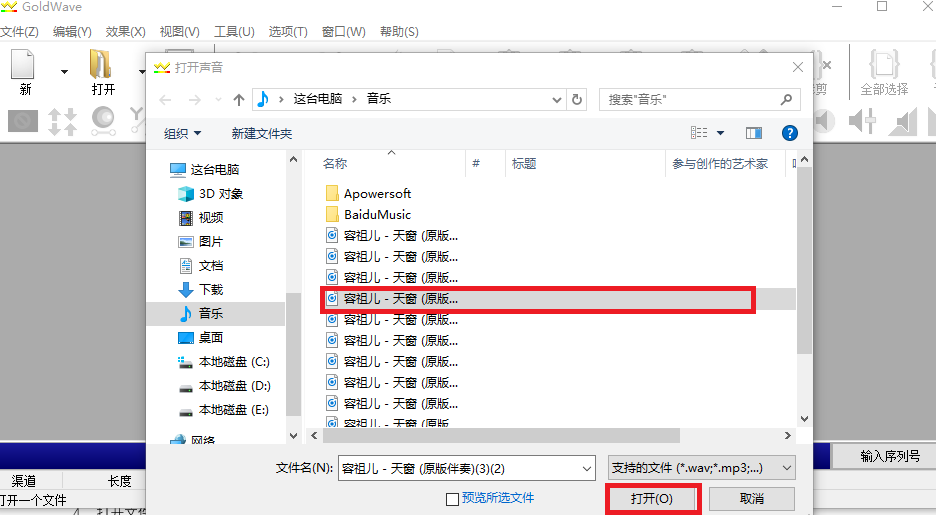Open the 支持的文件 file type dropdown
Screen dimensions: 936x515
click(x=701, y=468)
